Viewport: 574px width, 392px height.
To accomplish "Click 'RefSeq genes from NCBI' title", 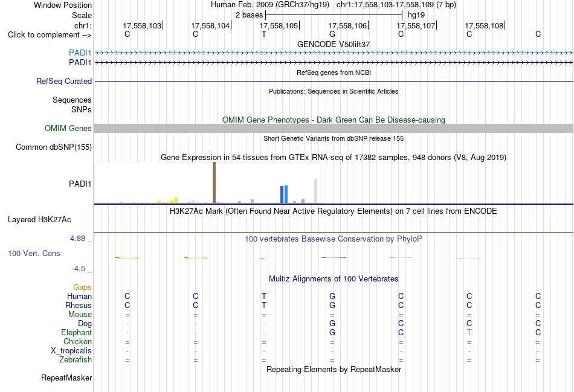I will click(334, 72).
